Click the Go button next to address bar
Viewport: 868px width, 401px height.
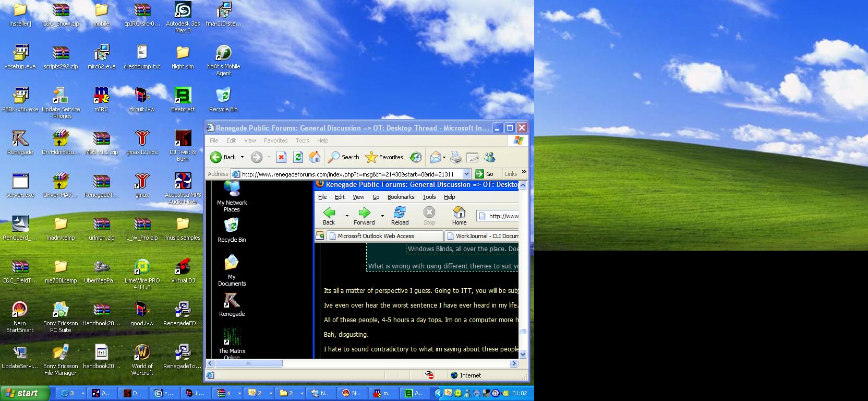(485, 174)
